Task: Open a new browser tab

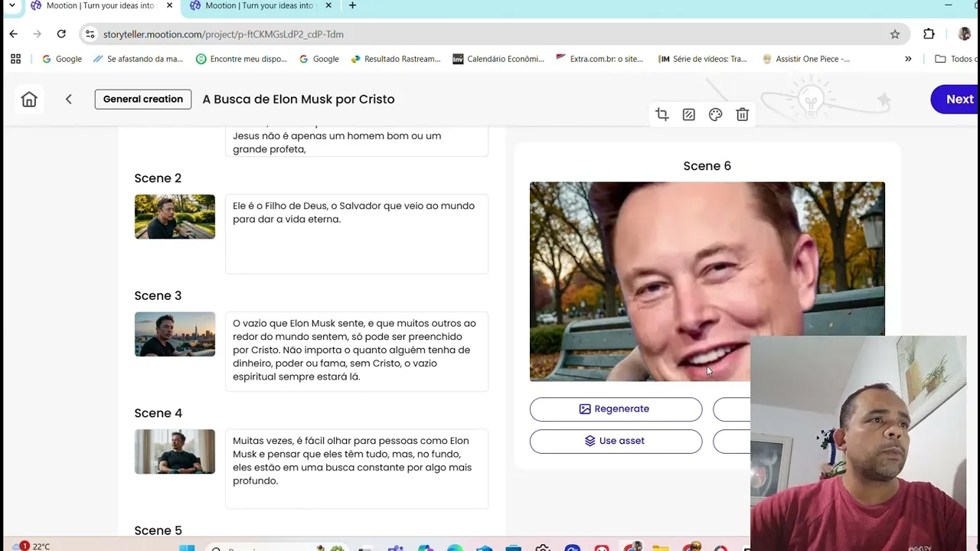Action: point(352,5)
